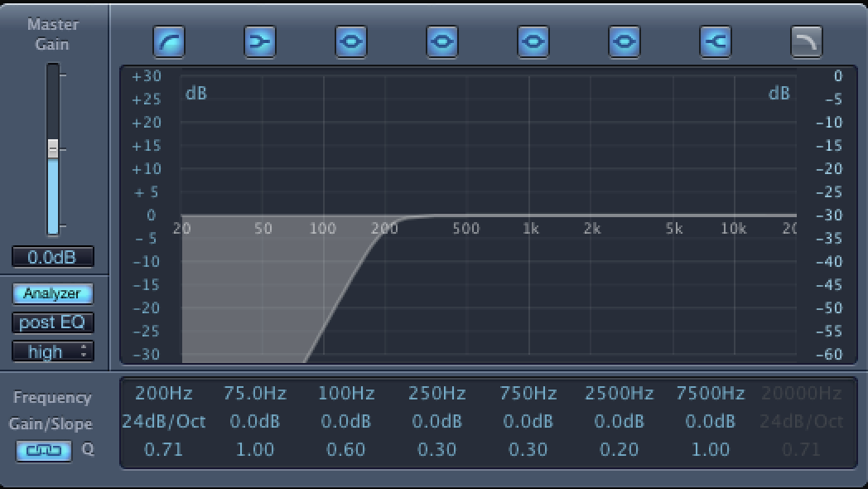Image resolution: width=868 pixels, height=489 pixels.
Task: Click the EQ curve at the 1k marker
Action: [530, 216]
